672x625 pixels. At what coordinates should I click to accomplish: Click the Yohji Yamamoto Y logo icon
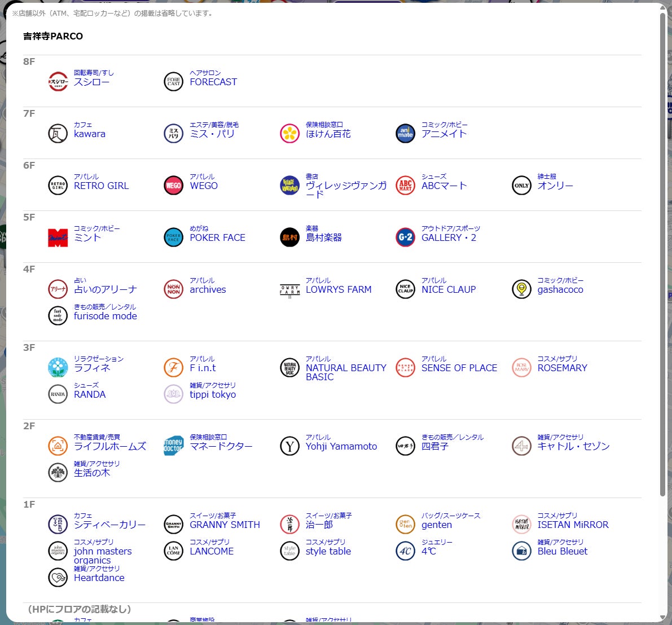coord(289,446)
